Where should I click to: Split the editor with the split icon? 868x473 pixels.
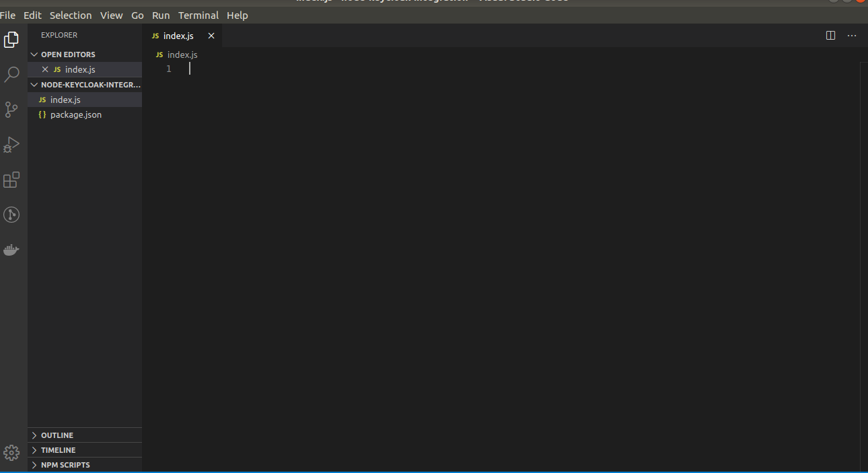[x=830, y=35]
